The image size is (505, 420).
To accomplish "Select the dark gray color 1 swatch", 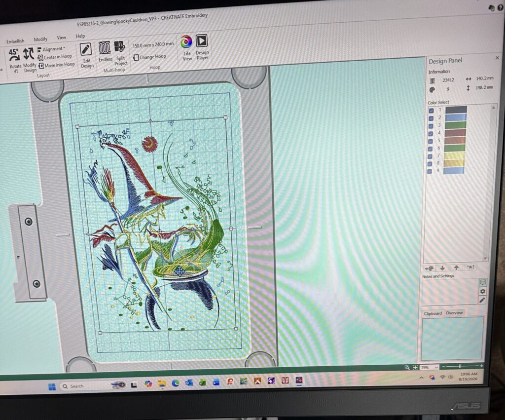I will point(456,110).
